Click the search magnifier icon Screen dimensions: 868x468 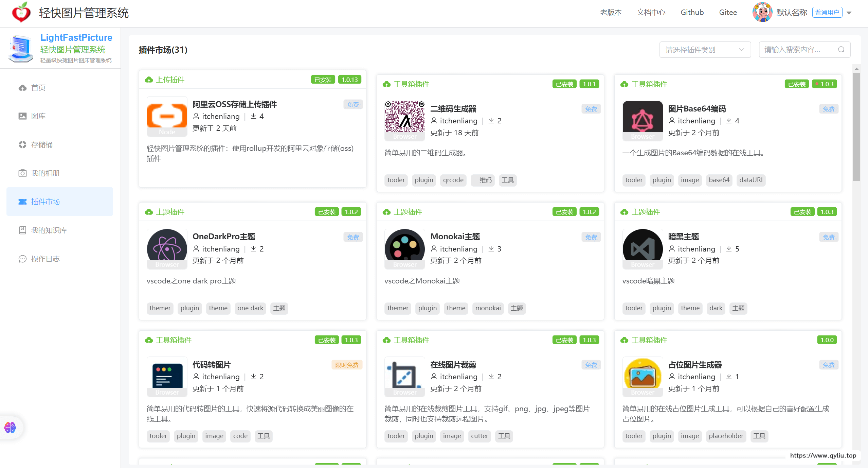tap(841, 50)
